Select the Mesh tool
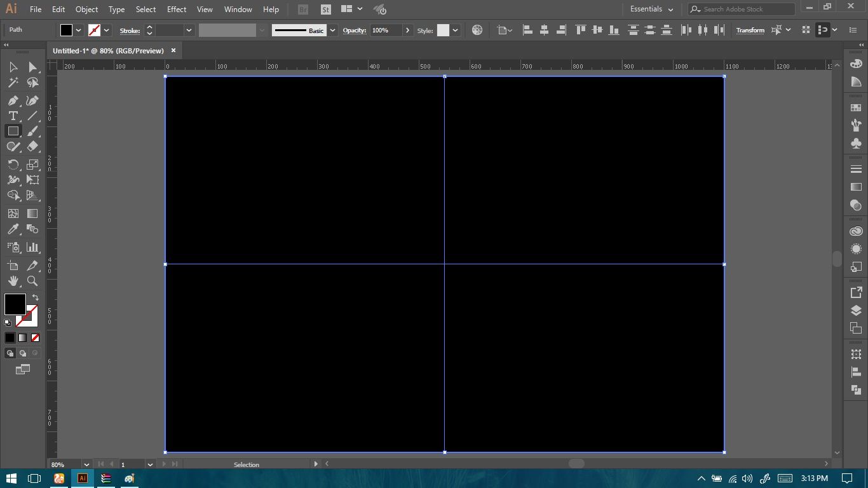This screenshot has height=488, width=868. (13, 213)
